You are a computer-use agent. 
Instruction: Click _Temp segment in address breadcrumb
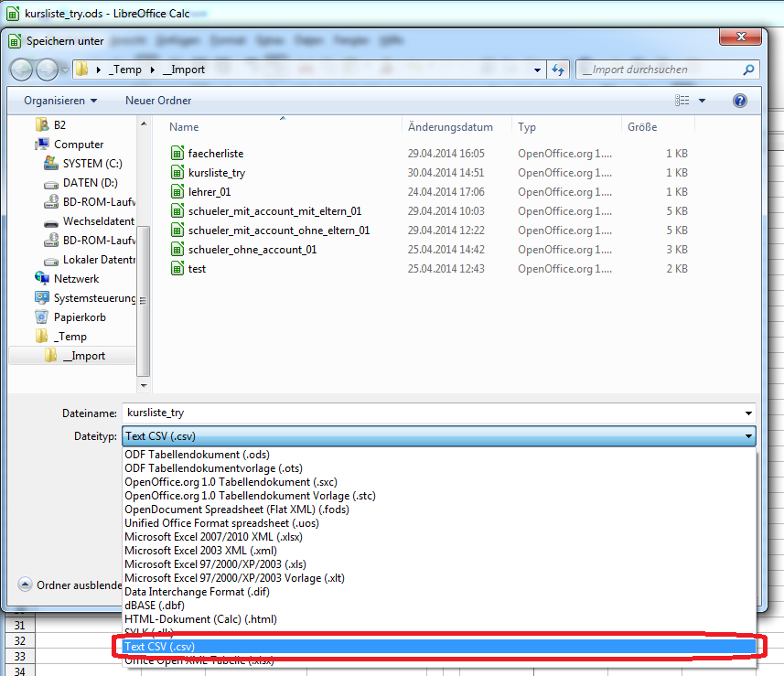125,70
